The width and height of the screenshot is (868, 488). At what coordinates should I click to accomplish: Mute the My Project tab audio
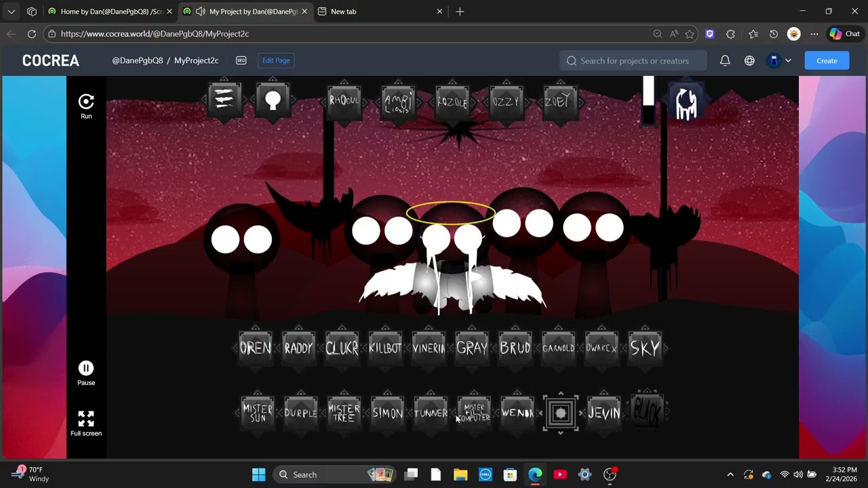point(200,12)
